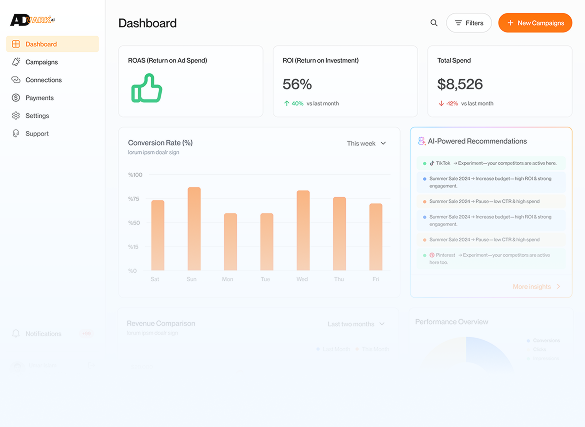Click the Connections link icon
The image size is (585, 427).
[x=16, y=80]
